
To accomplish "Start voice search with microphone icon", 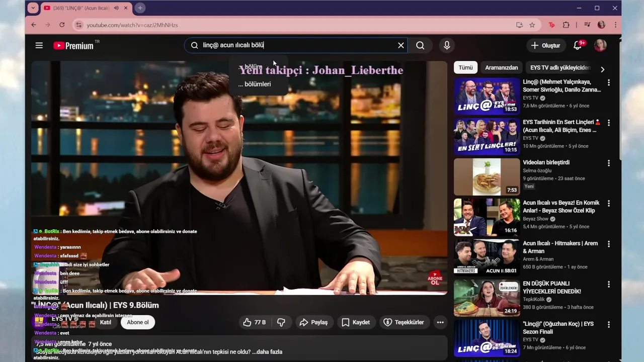I will click(x=447, y=45).
